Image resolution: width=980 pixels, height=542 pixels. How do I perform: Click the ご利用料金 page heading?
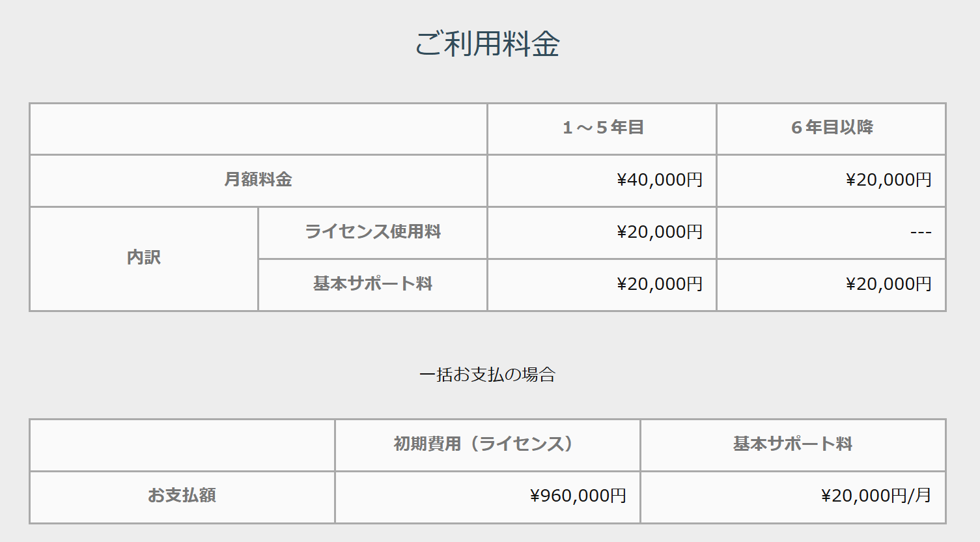(x=487, y=44)
